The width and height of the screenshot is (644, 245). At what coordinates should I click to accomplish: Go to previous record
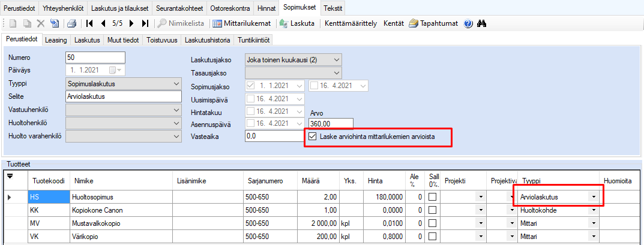click(103, 23)
